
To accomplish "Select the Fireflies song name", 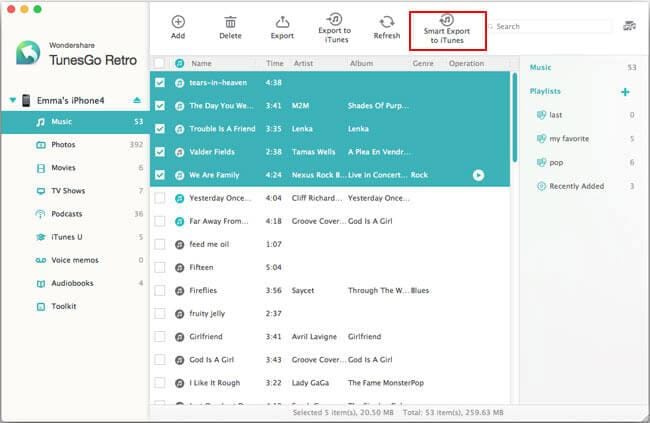I will point(203,291).
